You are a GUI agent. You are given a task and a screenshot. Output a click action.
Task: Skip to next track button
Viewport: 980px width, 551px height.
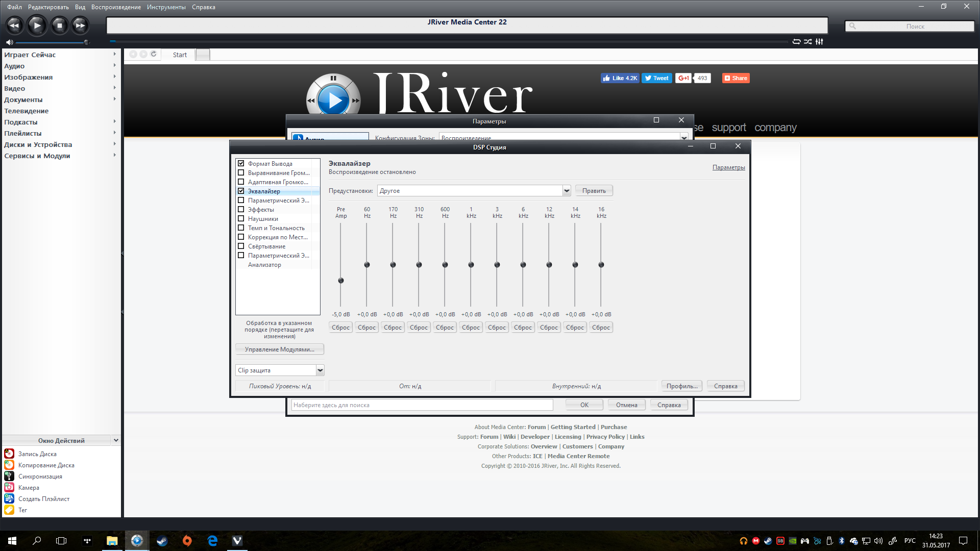click(x=80, y=25)
